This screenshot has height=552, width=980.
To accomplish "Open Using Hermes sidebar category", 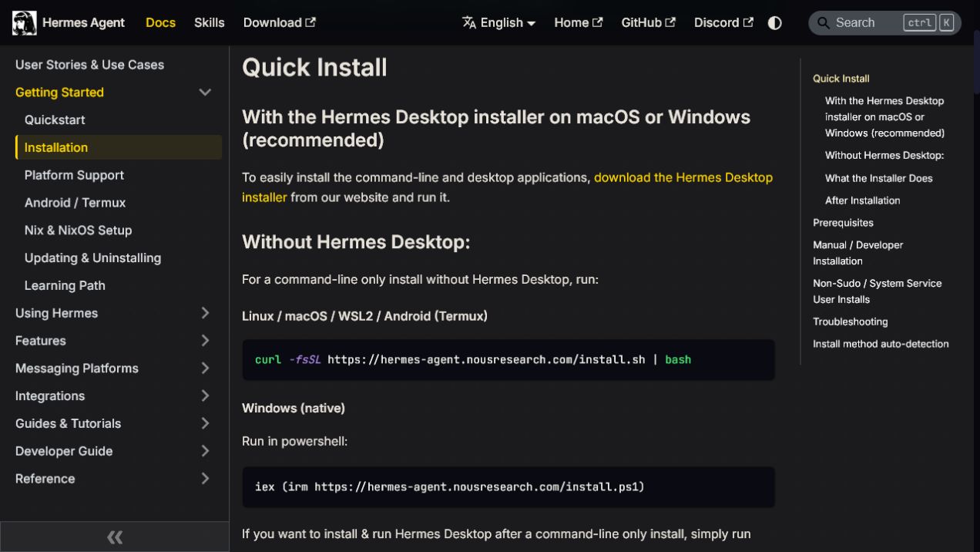I will (x=56, y=313).
